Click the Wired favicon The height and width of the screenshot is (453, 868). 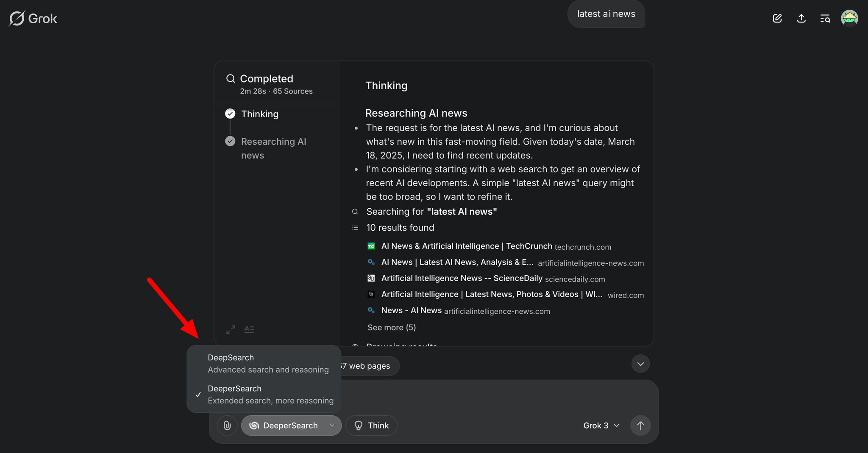(x=371, y=294)
